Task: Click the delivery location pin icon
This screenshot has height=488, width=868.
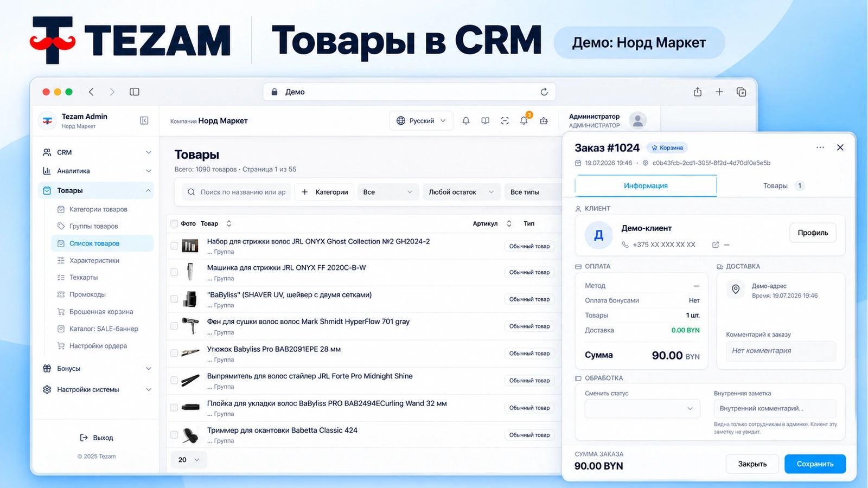Action: (x=736, y=290)
